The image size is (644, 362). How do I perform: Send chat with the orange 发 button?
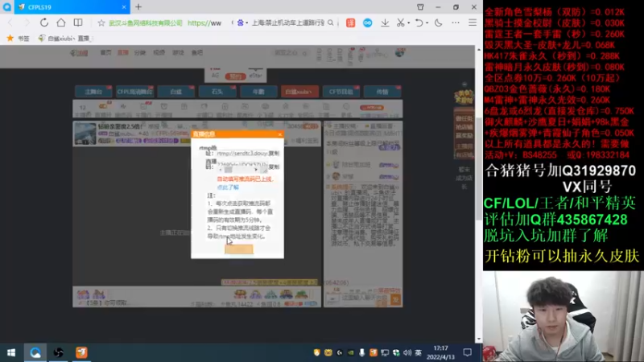pos(395,299)
